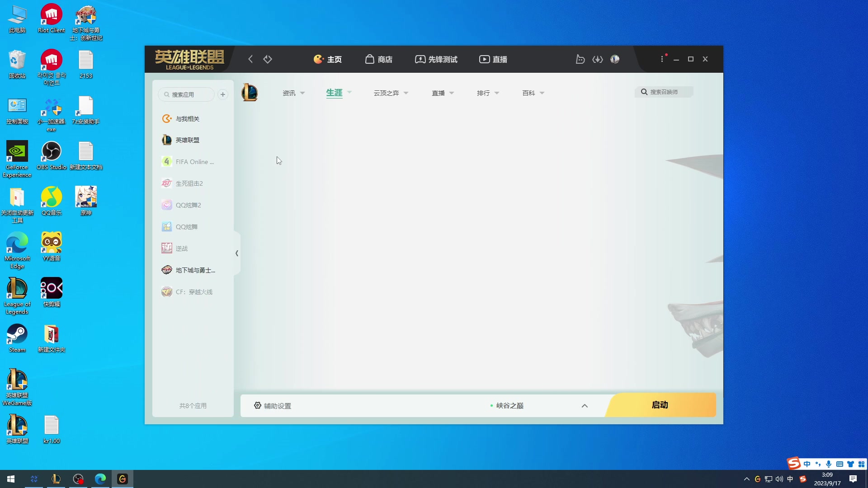This screenshot has height=488, width=868.
Task: Switch to WeGame in the taskbar
Action: pos(123,479)
